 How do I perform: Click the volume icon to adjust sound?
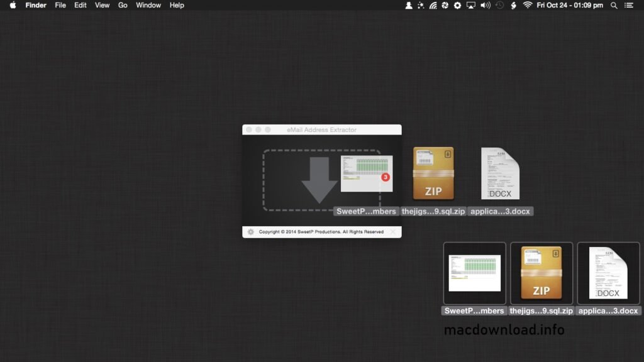(x=484, y=6)
